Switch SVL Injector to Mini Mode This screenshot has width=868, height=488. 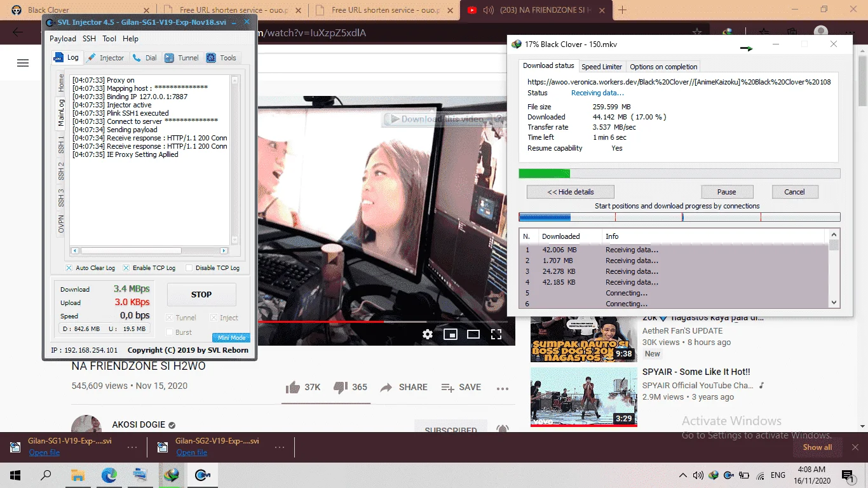coord(231,338)
